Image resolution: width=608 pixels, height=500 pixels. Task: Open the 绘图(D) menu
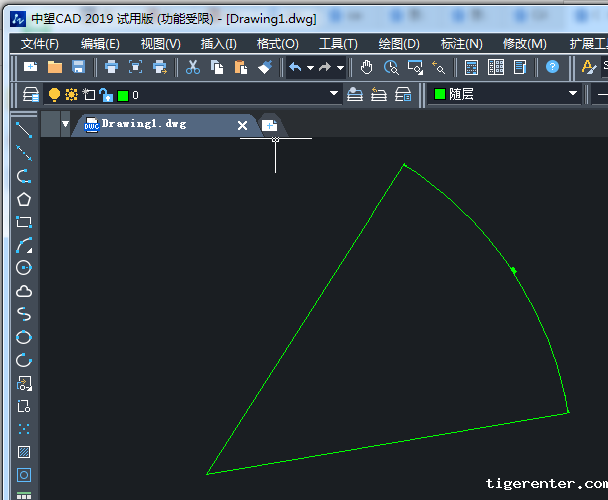[398, 43]
